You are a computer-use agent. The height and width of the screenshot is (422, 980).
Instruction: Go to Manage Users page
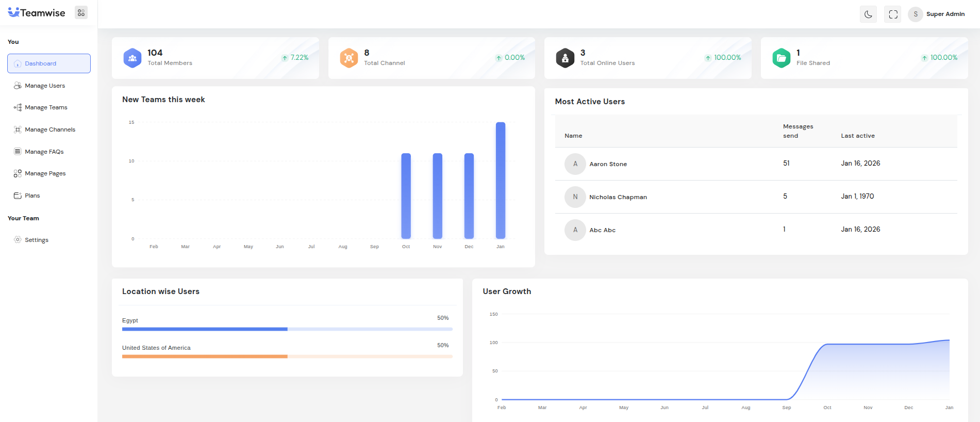click(45, 86)
